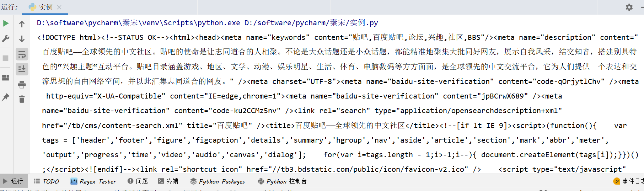Screen dimensions: 644x191
Task: Jump down the stack trace with the down arrow
Action: tap(22, 39)
